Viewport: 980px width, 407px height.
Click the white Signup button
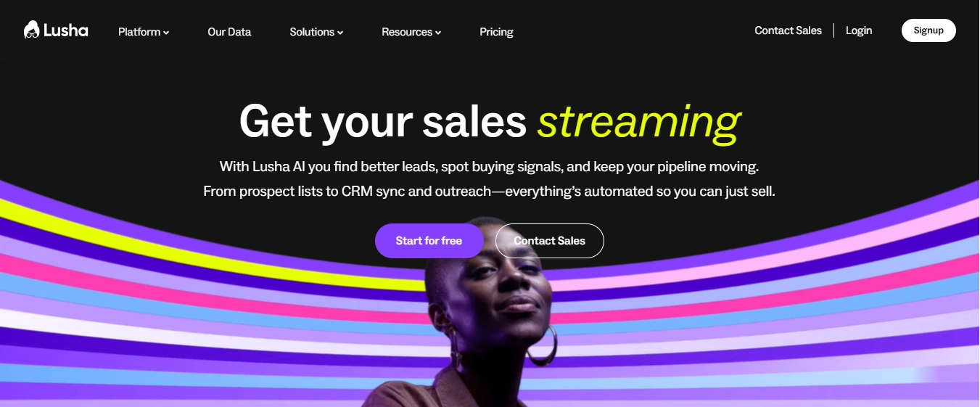(x=928, y=30)
